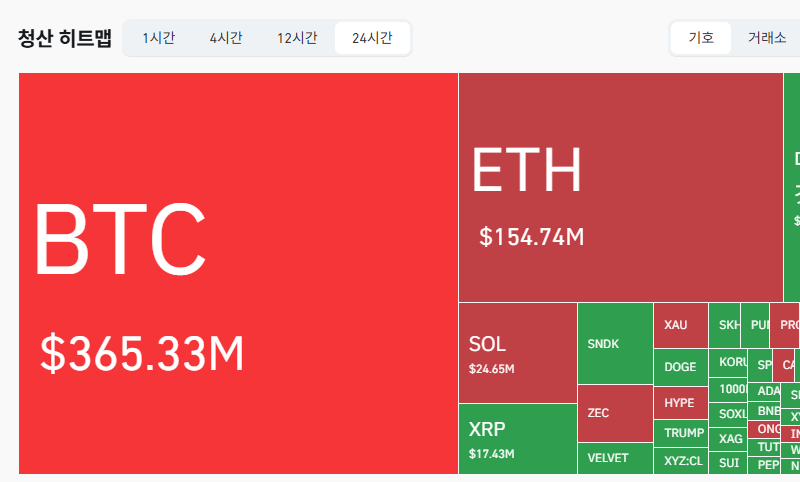The height and width of the screenshot is (482, 800).
Task: Click the green SNDK tile
Action: (x=615, y=343)
